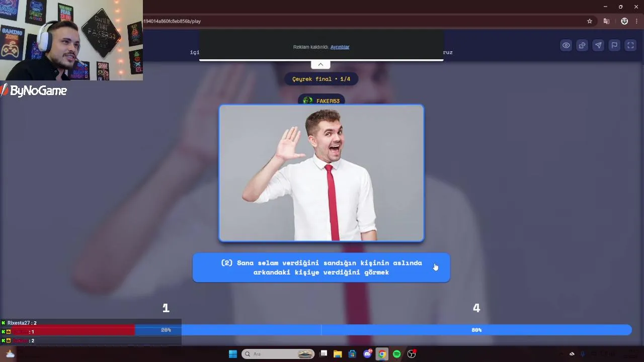Open Microsoft Store from the taskbar
This screenshot has height=362, width=644.
click(x=352, y=354)
